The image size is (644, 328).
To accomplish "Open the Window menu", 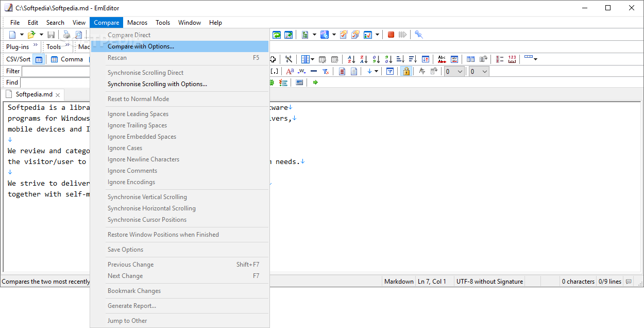I will tap(190, 22).
